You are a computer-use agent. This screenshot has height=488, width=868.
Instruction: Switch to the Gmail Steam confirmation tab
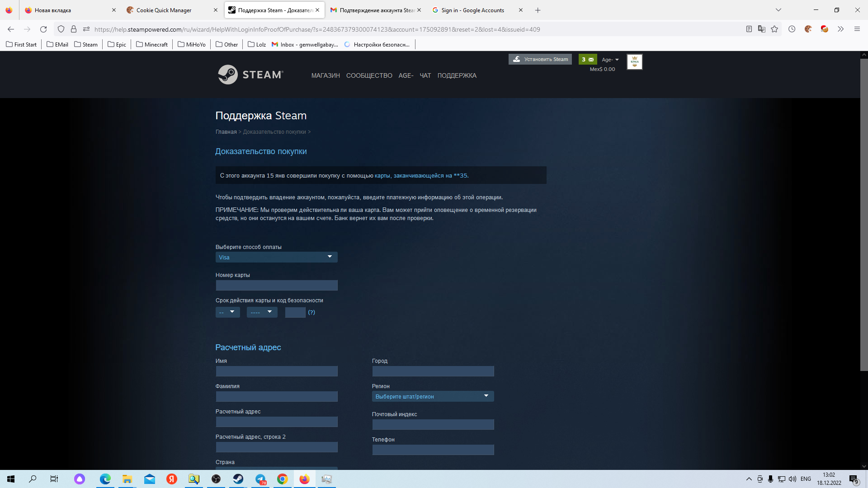click(x=376, y=10)
